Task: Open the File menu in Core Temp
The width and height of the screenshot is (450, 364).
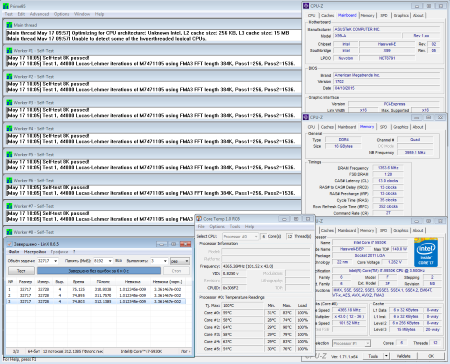Action: tap(201, 226)
